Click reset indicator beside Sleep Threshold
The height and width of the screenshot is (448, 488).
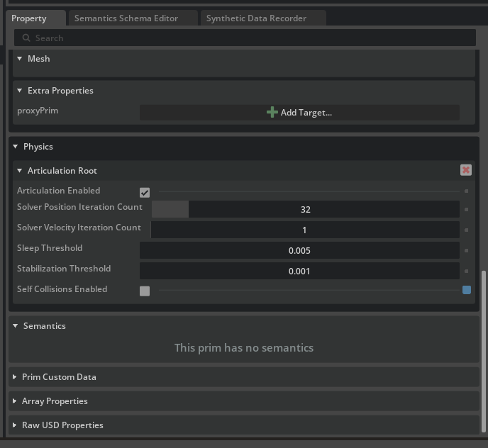pyautogui.click(x=466, y=251)
